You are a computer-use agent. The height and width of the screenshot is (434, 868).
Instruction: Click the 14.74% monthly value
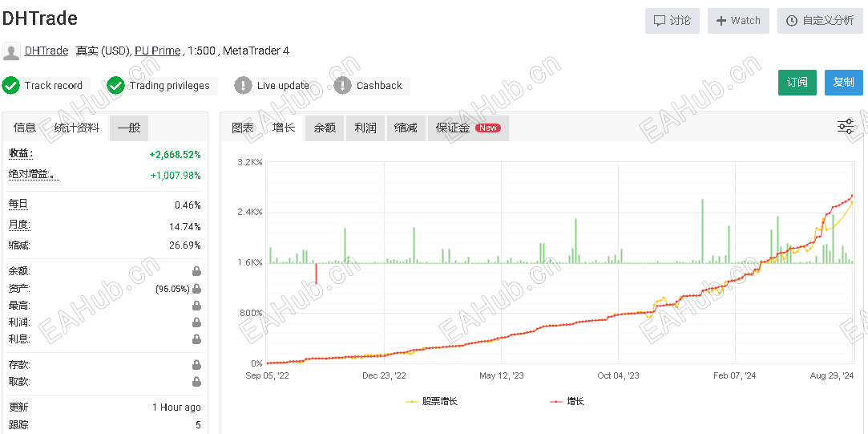pyautogui.click(x=185, y=227)
